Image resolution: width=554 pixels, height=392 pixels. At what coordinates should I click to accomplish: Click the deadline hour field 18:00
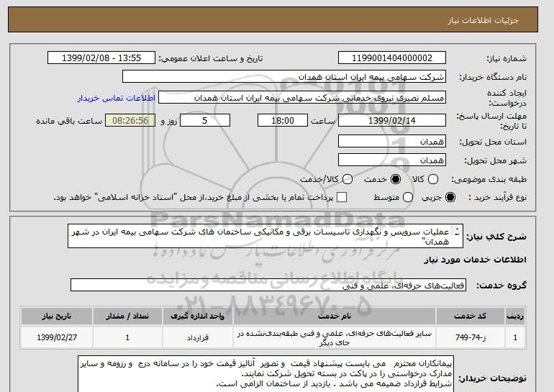(x=283, y=120)
